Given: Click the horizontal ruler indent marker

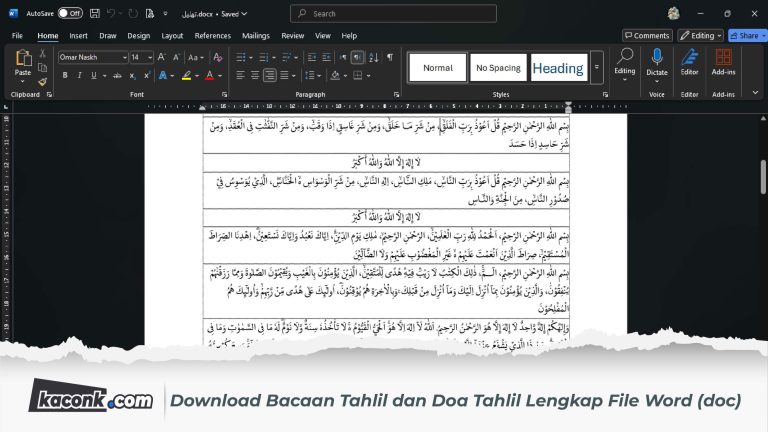Looking at the screenshot, I should (568, 106).
